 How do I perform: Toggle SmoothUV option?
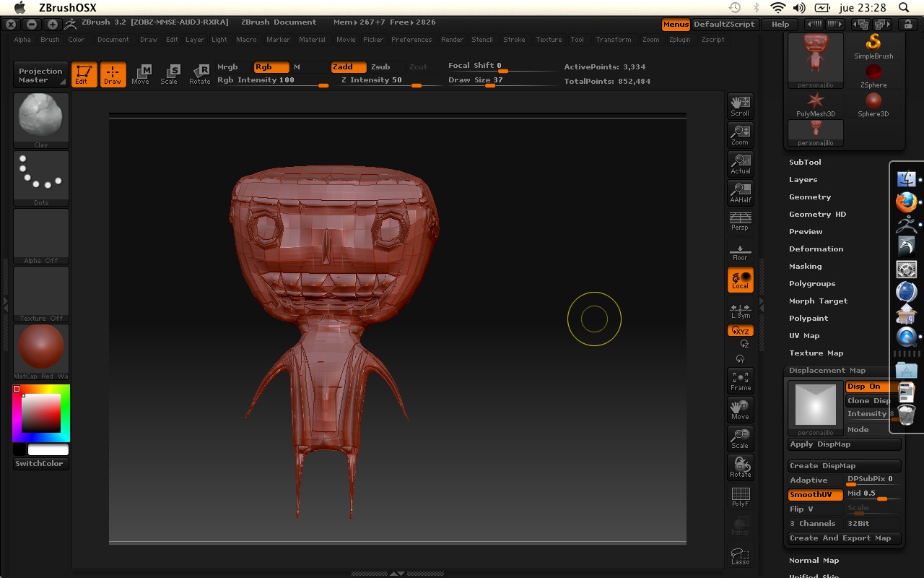click(816, 495)
